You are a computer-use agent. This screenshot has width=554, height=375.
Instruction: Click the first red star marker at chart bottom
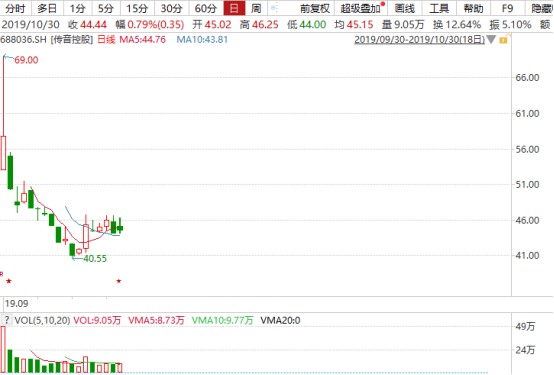9,281
